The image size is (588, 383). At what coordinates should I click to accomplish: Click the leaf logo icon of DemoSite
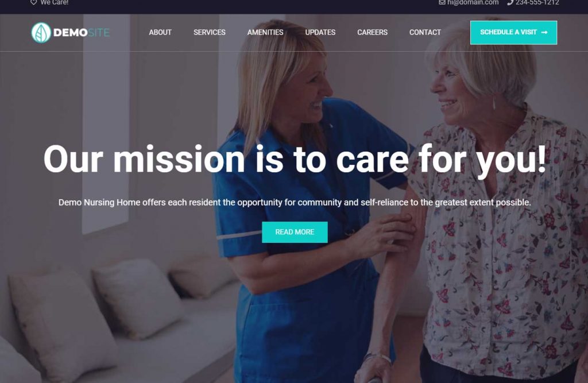click(x=41, y=33)
